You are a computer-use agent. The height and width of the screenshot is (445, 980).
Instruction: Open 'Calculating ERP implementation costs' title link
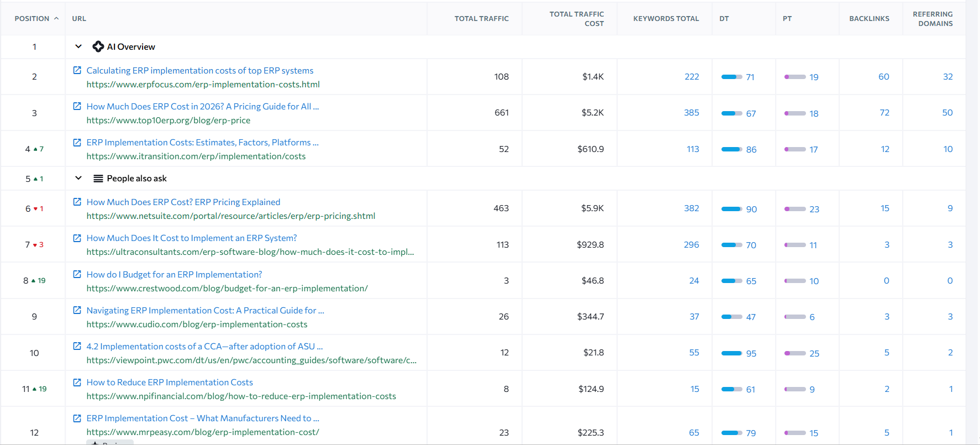[200, 70]
